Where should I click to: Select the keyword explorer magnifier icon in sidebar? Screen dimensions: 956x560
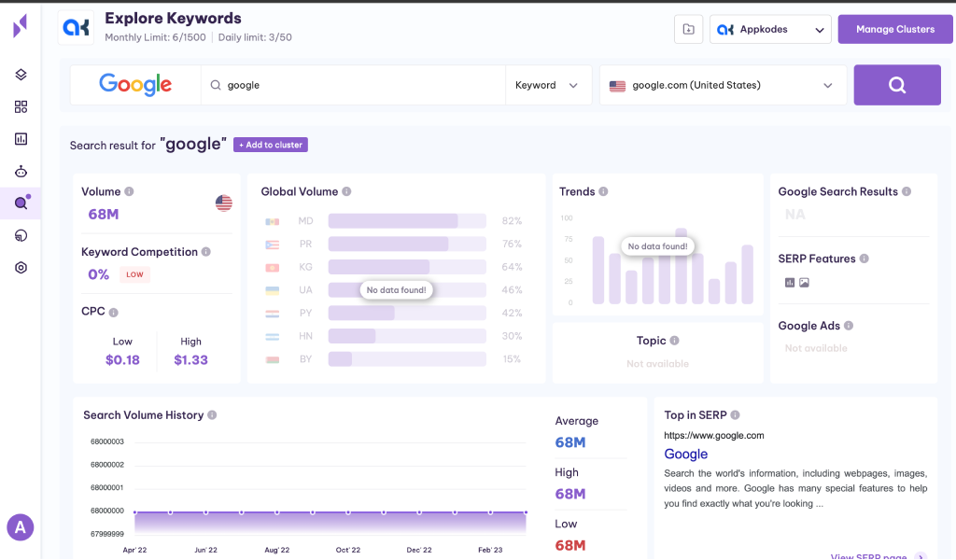21,203
